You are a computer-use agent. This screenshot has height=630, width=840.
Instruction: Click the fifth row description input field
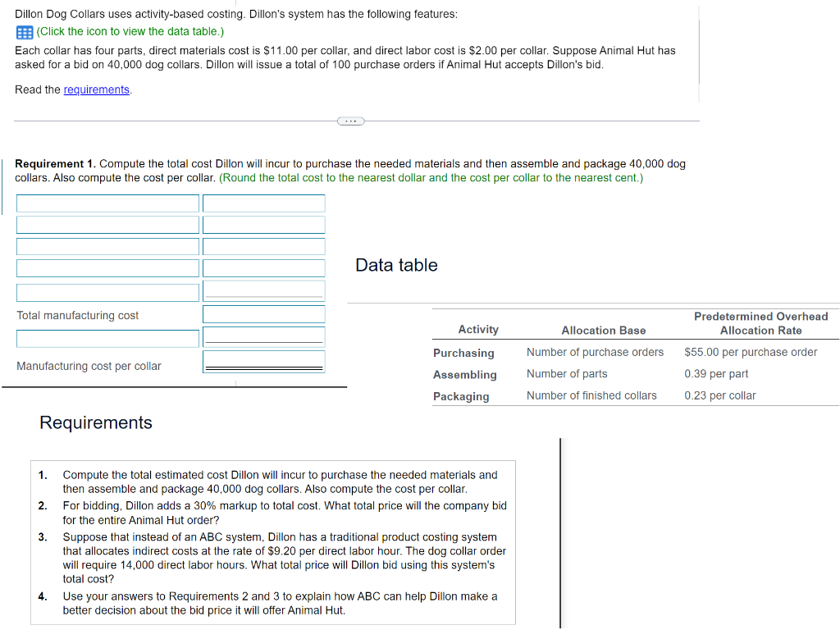(x=107, y=291)
